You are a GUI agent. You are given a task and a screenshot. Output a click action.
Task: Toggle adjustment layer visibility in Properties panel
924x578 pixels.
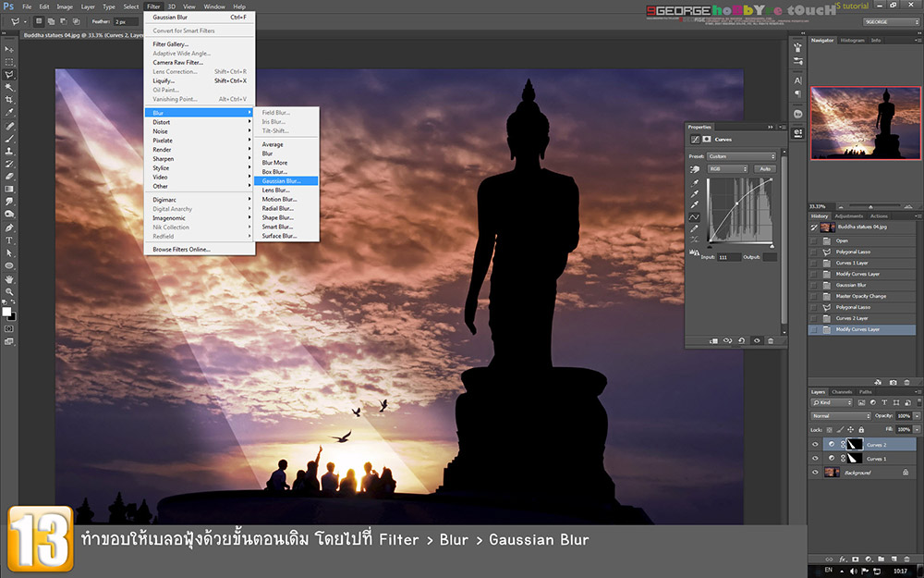coord(757,341)
